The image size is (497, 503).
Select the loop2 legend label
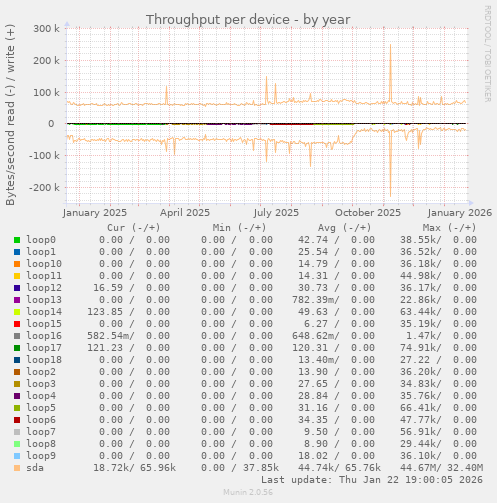[41, 372]
